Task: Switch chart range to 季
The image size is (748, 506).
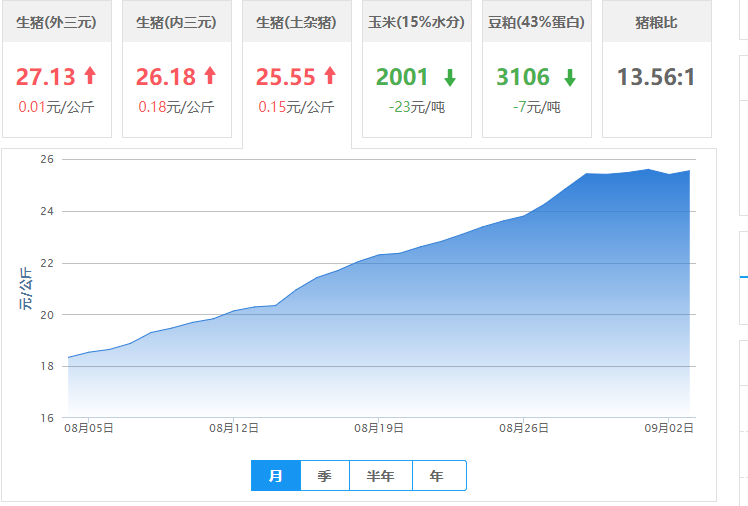Action: point(325,475)
